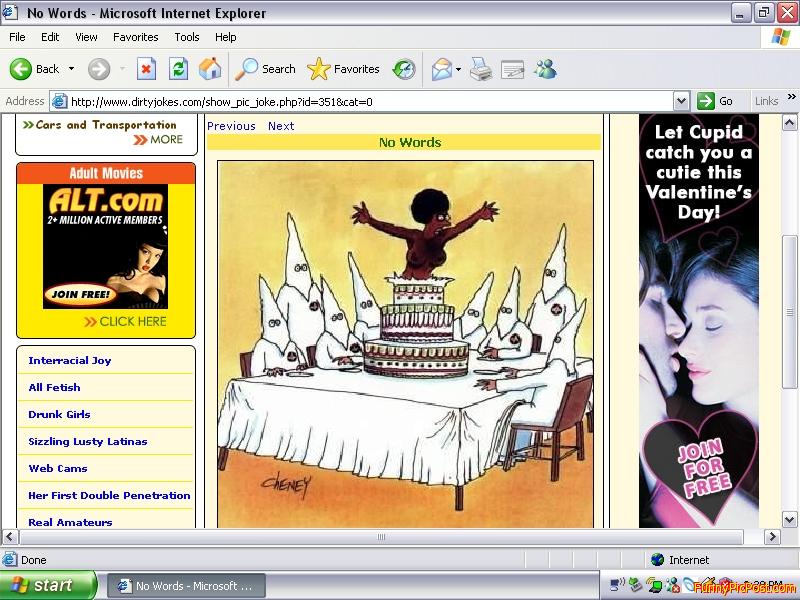
Task: Stop loading with the red X icon
Action: (146, 69)
